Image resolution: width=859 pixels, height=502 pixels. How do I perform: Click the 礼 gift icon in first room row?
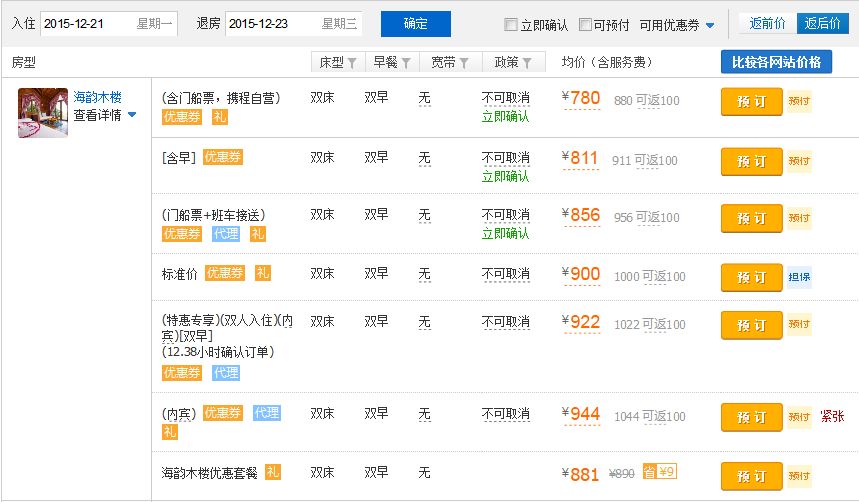[x=220, y=117]
